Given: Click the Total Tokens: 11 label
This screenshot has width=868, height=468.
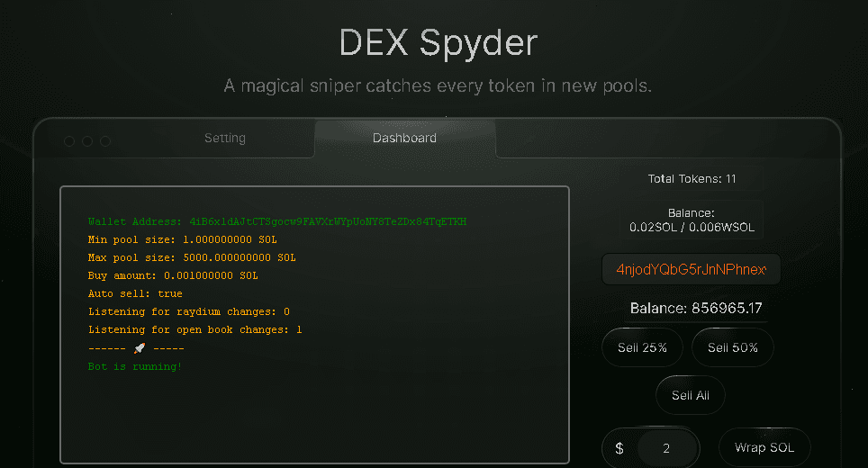Looking at the screenshot, I should [x=692, y=179].
